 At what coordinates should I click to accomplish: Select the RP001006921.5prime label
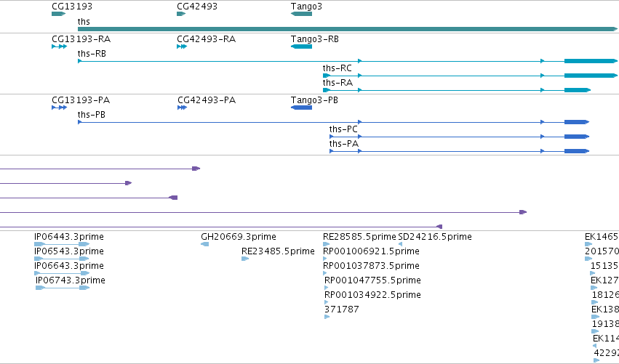371,251
